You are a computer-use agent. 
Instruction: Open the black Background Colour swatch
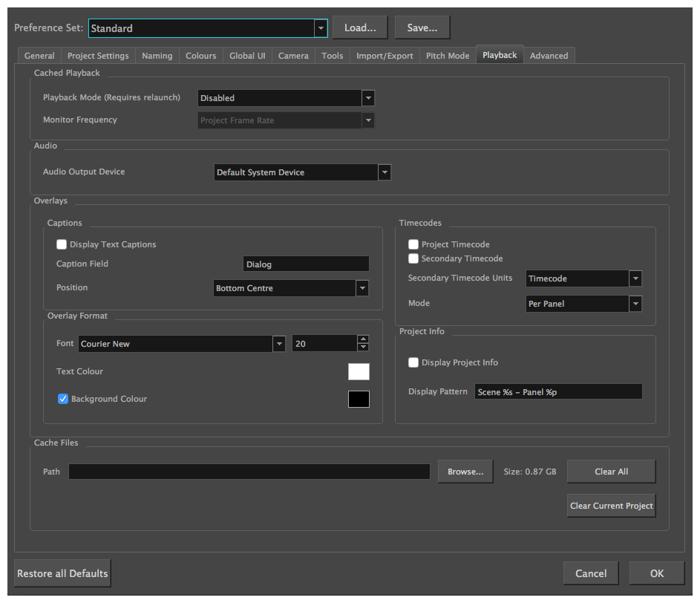tap(359, 400)
